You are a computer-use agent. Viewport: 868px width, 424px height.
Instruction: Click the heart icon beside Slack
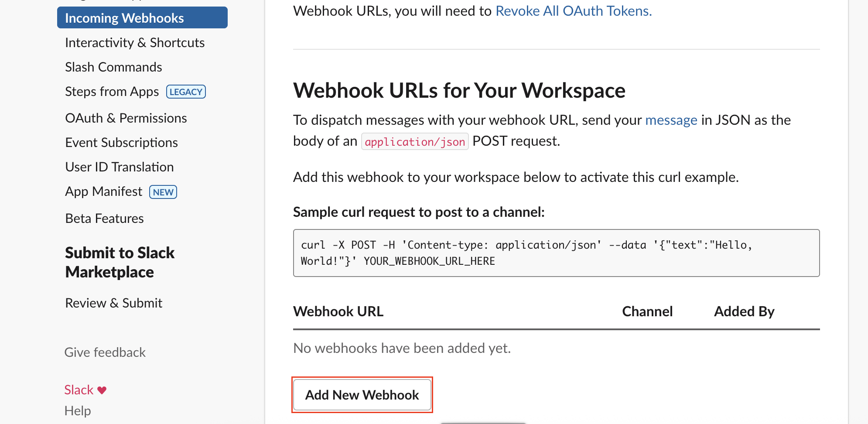coord(102,390)
